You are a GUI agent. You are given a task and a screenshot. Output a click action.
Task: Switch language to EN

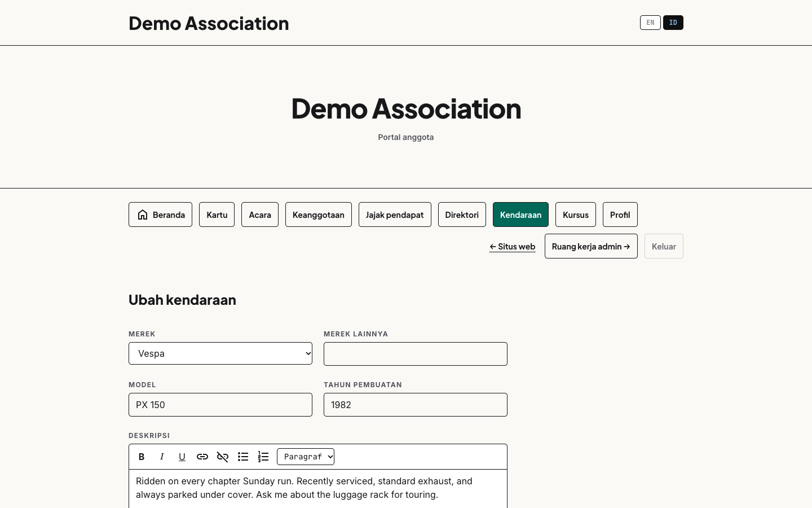pyautogui.click(x=650, y=23)
